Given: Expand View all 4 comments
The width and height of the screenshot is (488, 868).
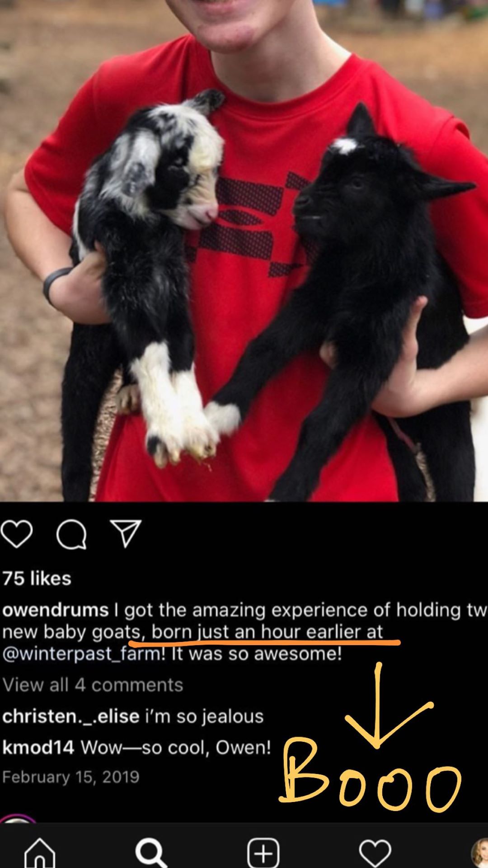Looking at the screenshot, I should coord(93,685).
